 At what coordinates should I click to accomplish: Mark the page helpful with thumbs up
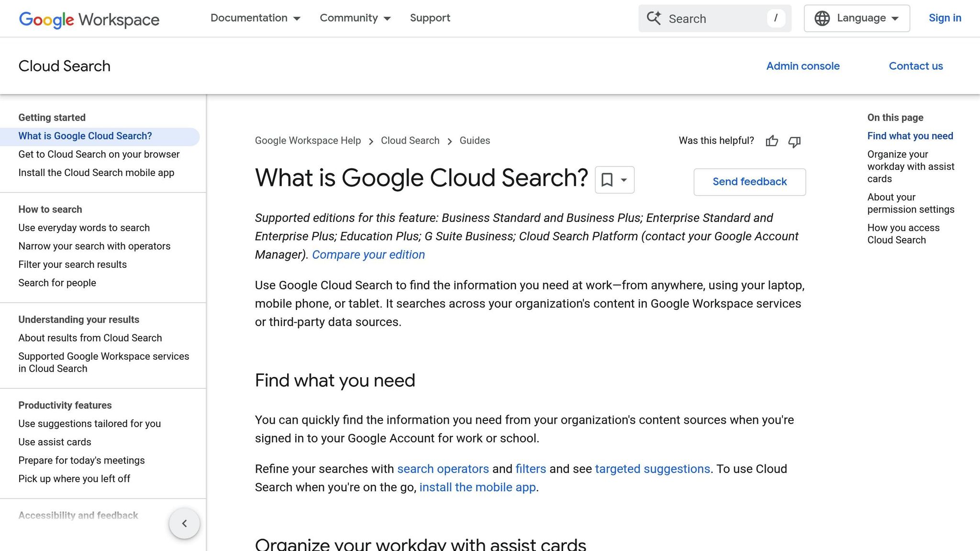click(x=771, y=141)
